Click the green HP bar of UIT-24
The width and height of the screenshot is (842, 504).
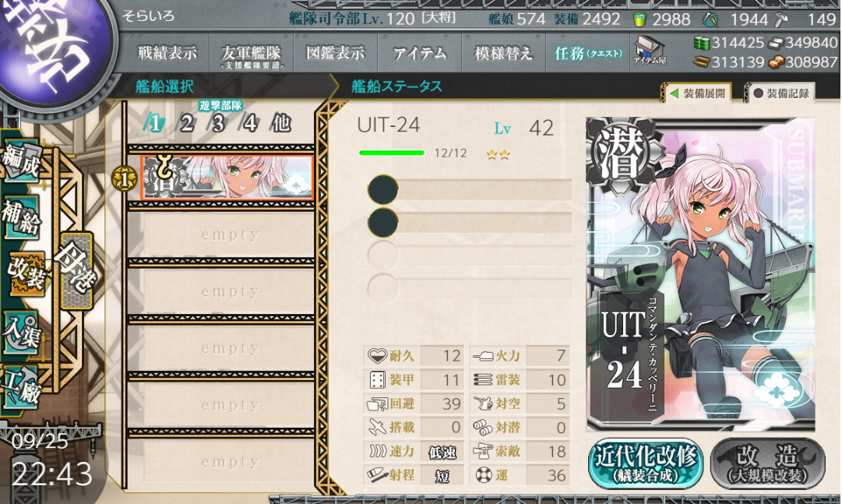click(392, 153)
